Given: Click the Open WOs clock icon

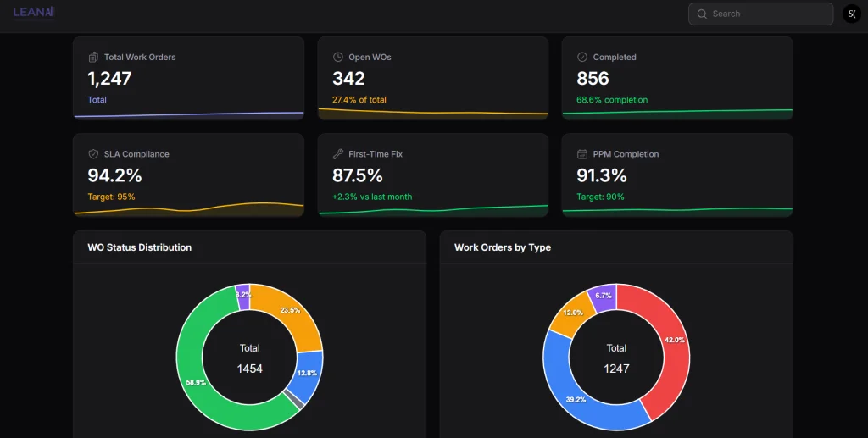Looking at the screenshot, I should point(337,58).
